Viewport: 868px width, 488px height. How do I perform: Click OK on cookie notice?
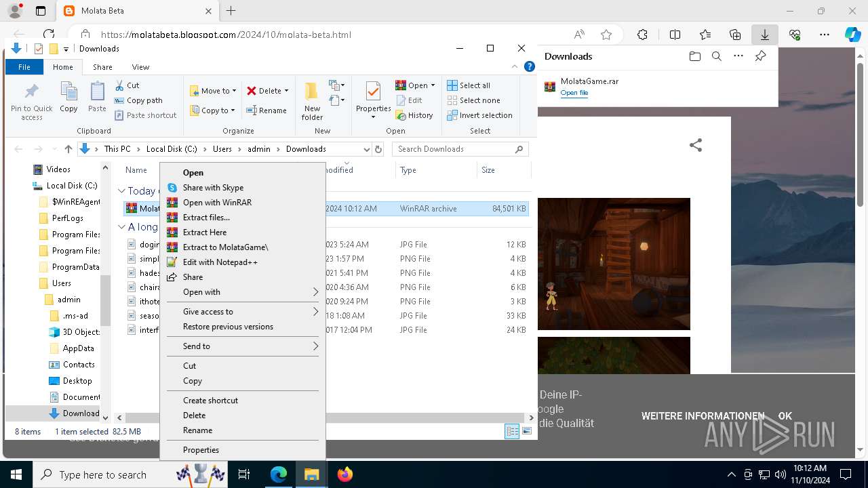(x=785, y=416)
